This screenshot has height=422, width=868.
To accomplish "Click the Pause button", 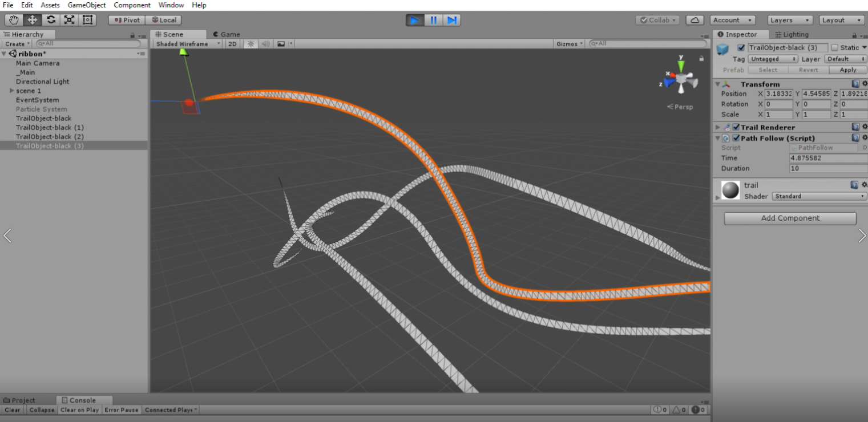I will [433, 20].
